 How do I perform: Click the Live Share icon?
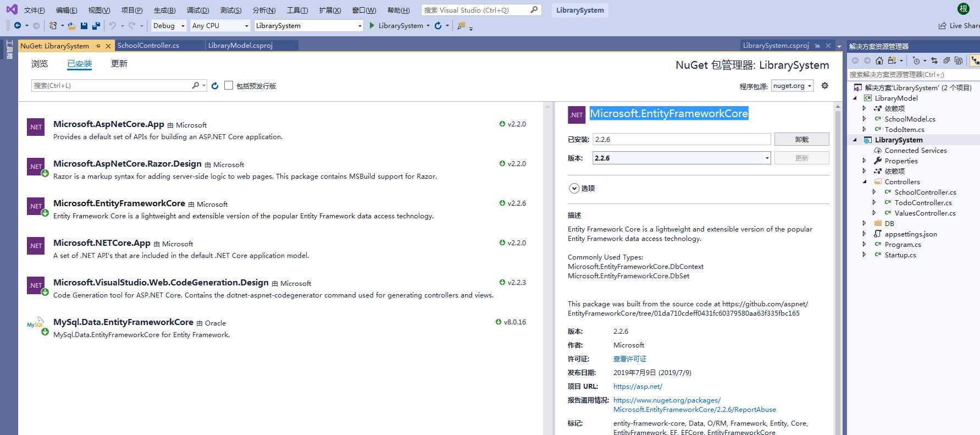pyautogui.click(x=943, y=25)
